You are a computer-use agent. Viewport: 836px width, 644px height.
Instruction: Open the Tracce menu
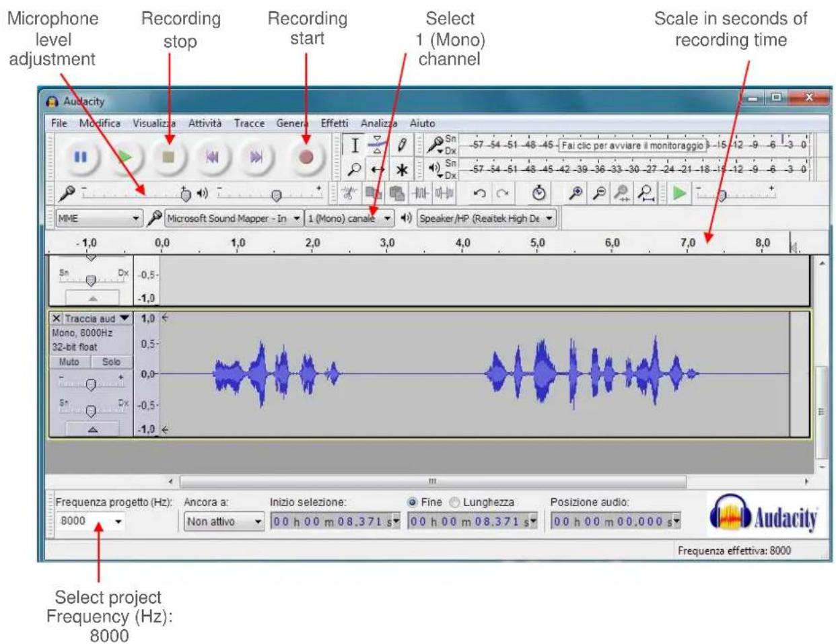click(249, 123)
